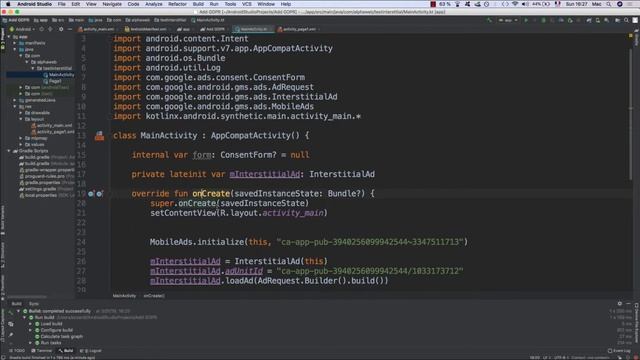The width and height of the screenshot is (640, 360).
Task: Open Build panel settings gear
Action: [x=620, y=304]
